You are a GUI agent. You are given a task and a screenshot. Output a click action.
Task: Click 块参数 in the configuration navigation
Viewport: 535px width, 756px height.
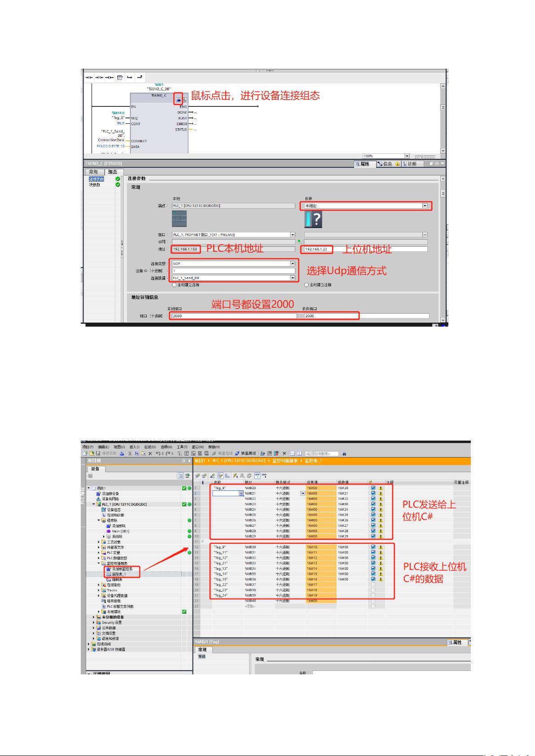(95, 185)
